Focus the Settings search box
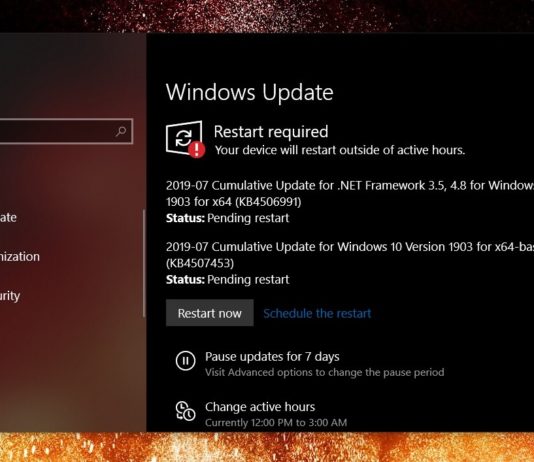Screen dimensions: 534x462 point(66,131)
